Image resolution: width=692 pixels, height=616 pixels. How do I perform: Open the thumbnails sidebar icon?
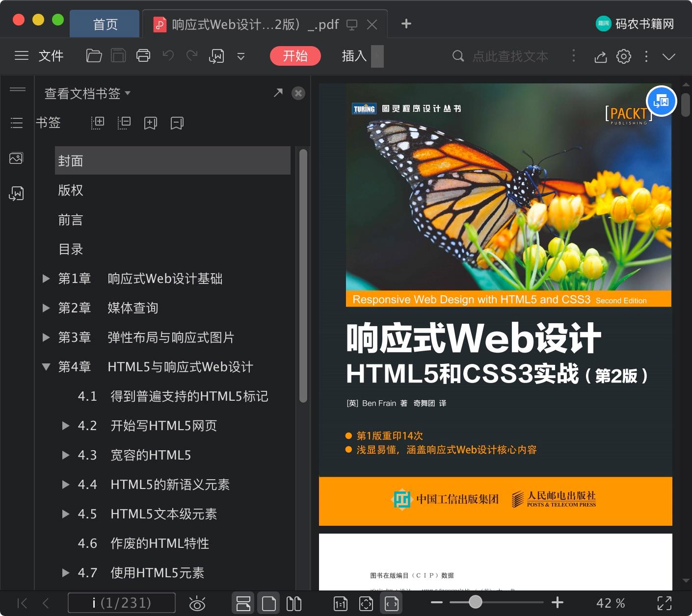coord(16,158)
